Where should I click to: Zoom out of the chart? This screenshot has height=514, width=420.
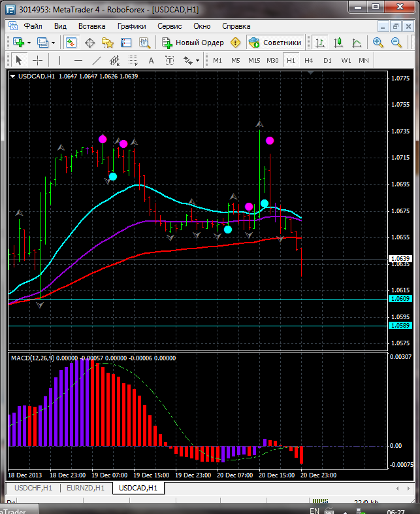[396, 43]
